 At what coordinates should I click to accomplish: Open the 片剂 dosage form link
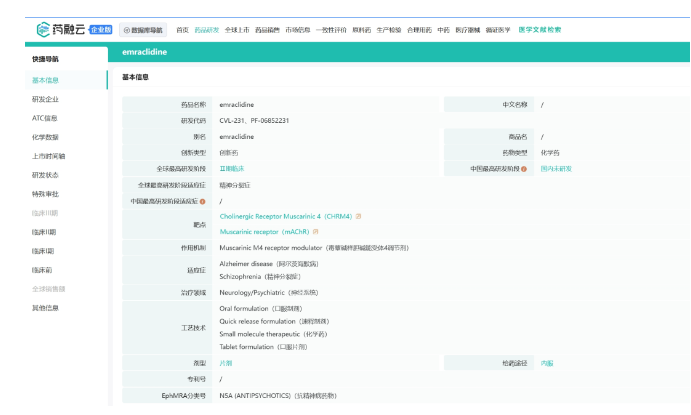click(x=226, y=363)
